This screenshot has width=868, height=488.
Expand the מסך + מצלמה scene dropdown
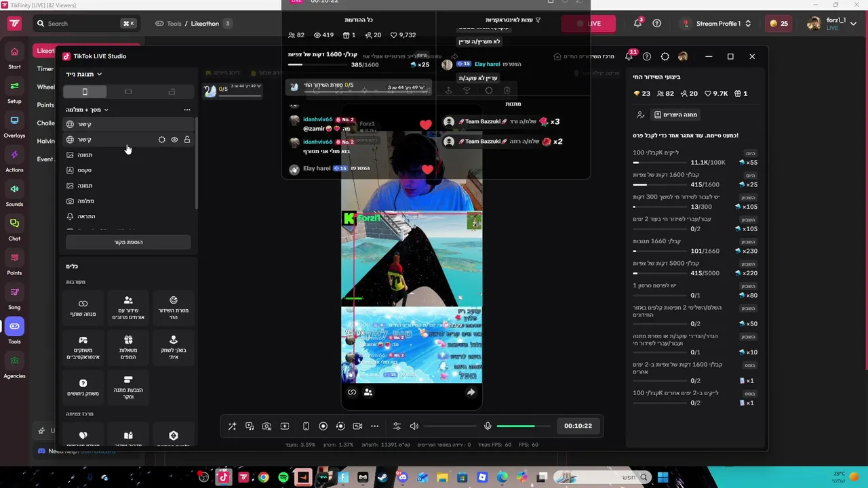coord(87,110)
